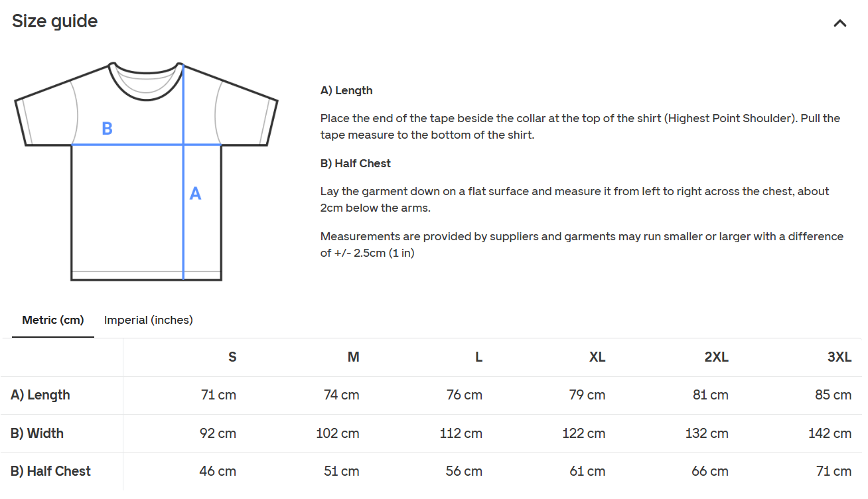Select the 3XL size column header
The height and width of the screenshot is (499, 868).
pos(839,357)
